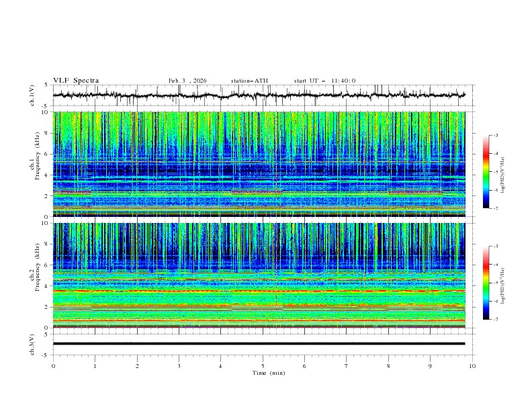532x411 pixels.
Task: Click time axis tick label "5"
Action: pyautogui.click(x=263, y=366)
